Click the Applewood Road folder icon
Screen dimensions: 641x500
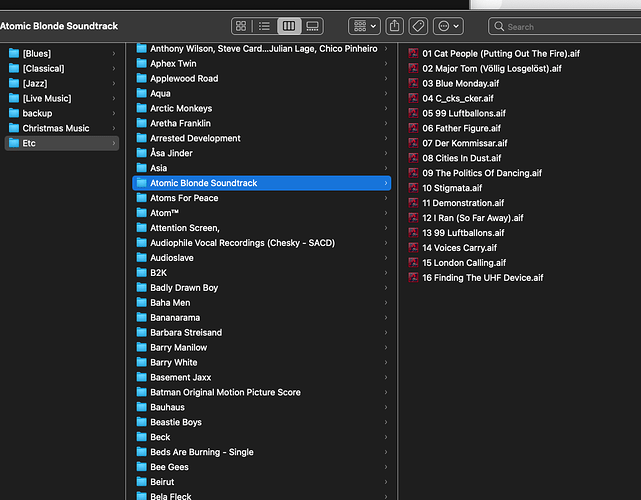pos(141,78)
